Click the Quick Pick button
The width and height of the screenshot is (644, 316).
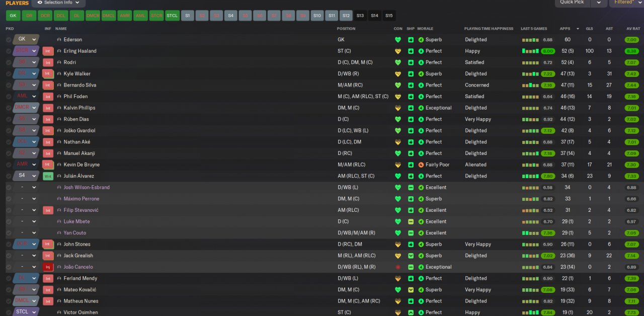tap(572, 2)
